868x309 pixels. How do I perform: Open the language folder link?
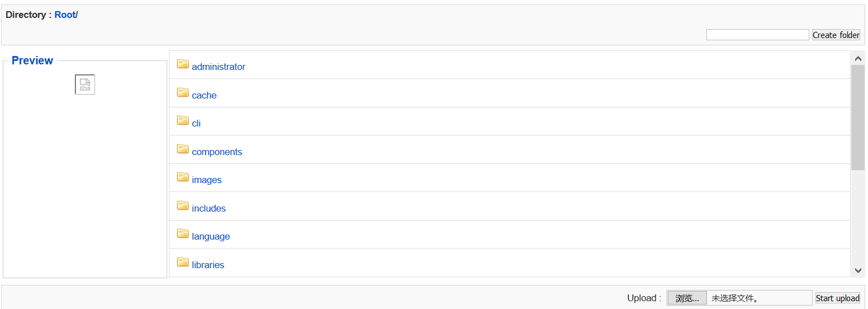(210, 236)
